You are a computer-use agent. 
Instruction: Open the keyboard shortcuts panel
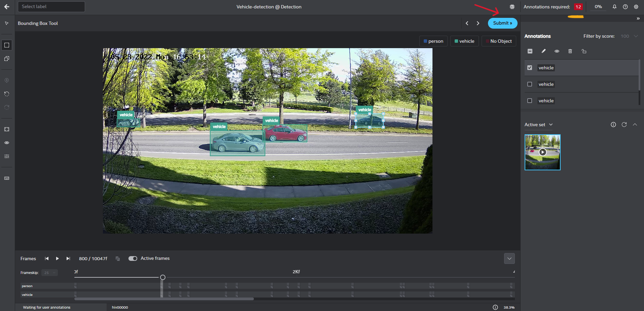coord(7,178)
